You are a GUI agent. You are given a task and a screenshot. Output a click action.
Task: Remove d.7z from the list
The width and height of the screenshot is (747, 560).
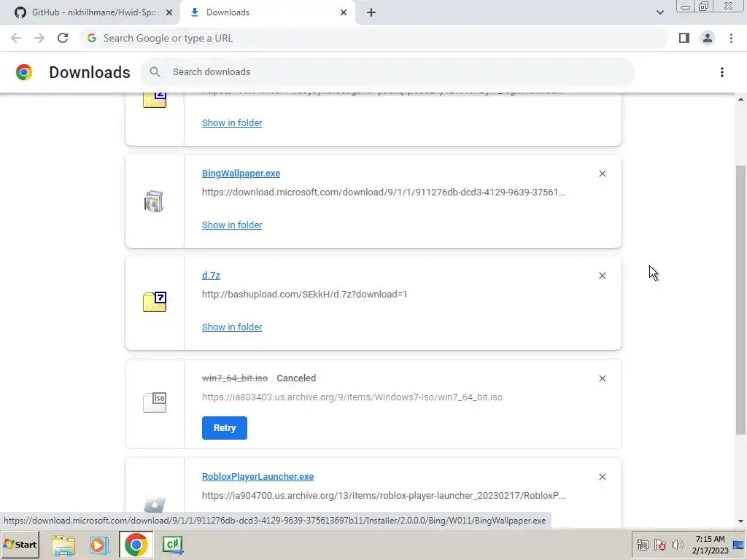(602, 276)
